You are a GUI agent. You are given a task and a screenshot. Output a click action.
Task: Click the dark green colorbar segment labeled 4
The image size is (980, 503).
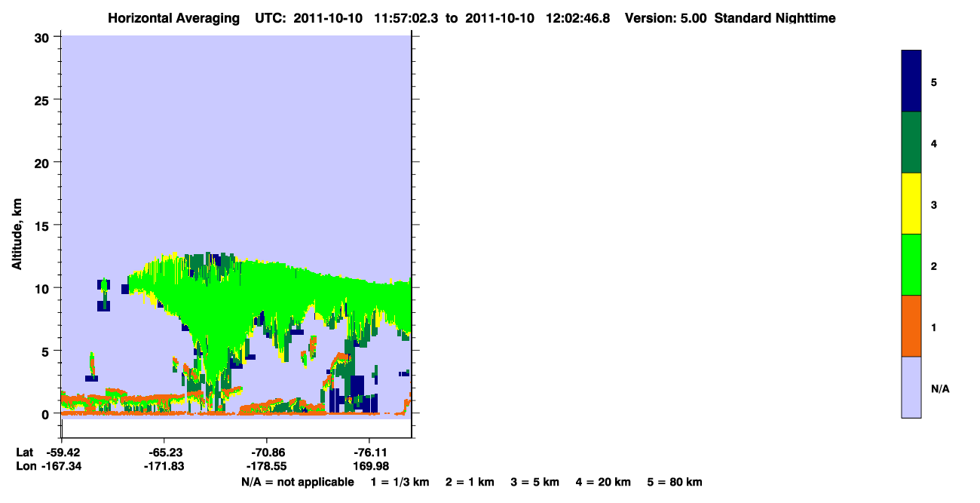pos(911,143)
